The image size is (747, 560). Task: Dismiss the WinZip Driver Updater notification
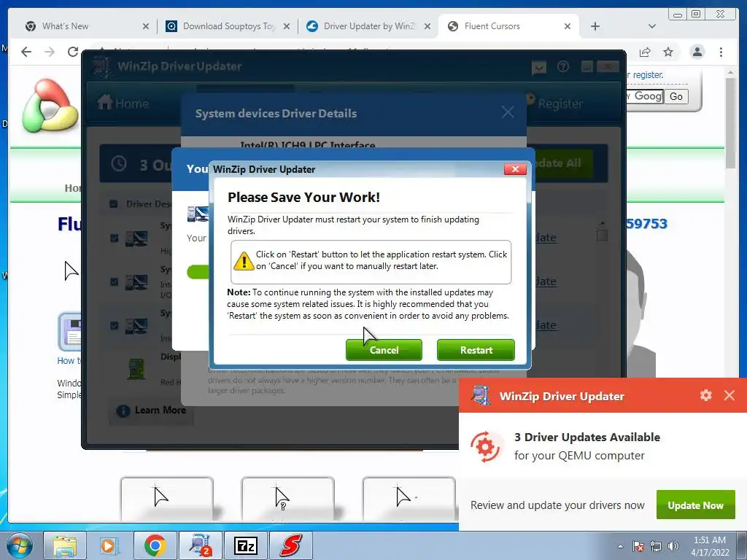point(729,395)
